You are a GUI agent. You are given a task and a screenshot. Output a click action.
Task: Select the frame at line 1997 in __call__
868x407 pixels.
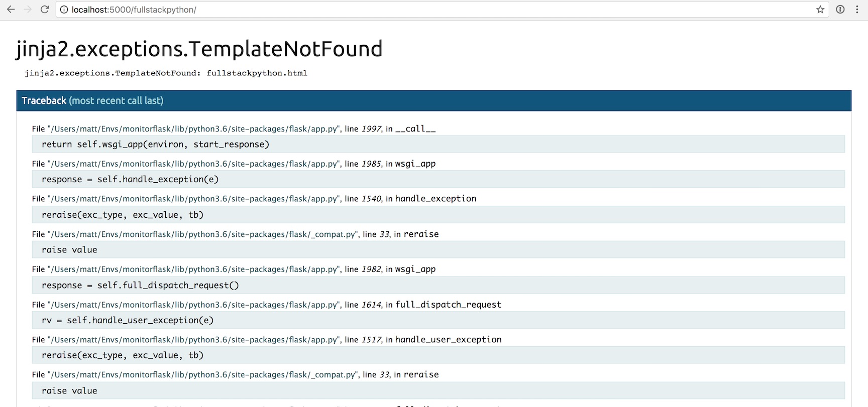[x=234, y=129]
